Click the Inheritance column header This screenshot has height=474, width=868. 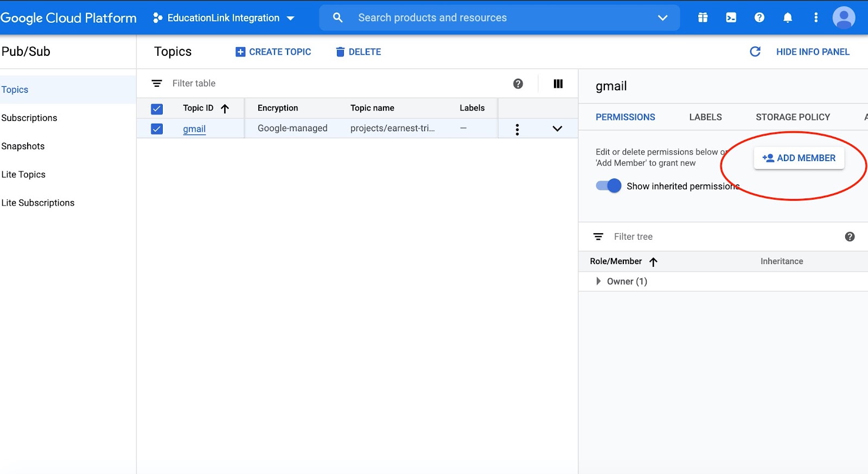coord(782,261)
